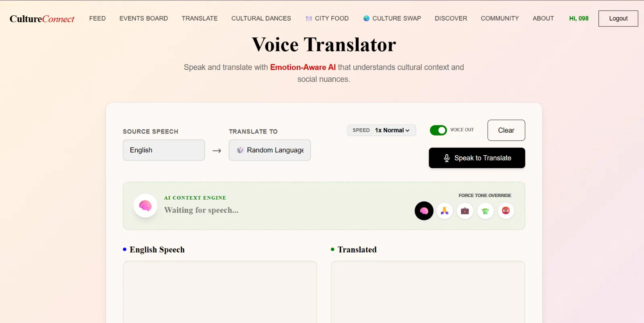Image resolution: width=644 pixels, height=323 pixels.
Task: Select the brain auto tone override
Action: pos(424,211)
